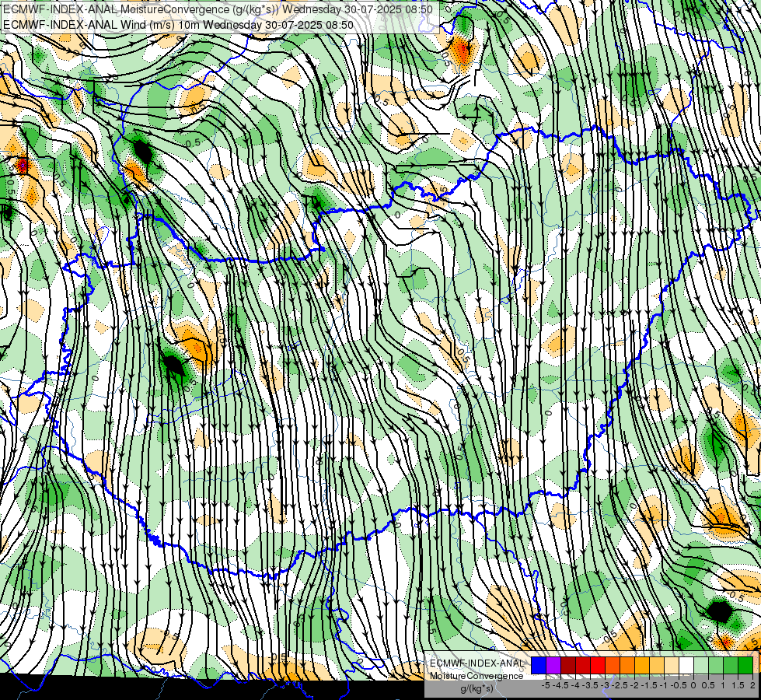Click the -4.5 tick label on legend scale
This screenshot has height=700, width=761.
[x=560, y=685]
